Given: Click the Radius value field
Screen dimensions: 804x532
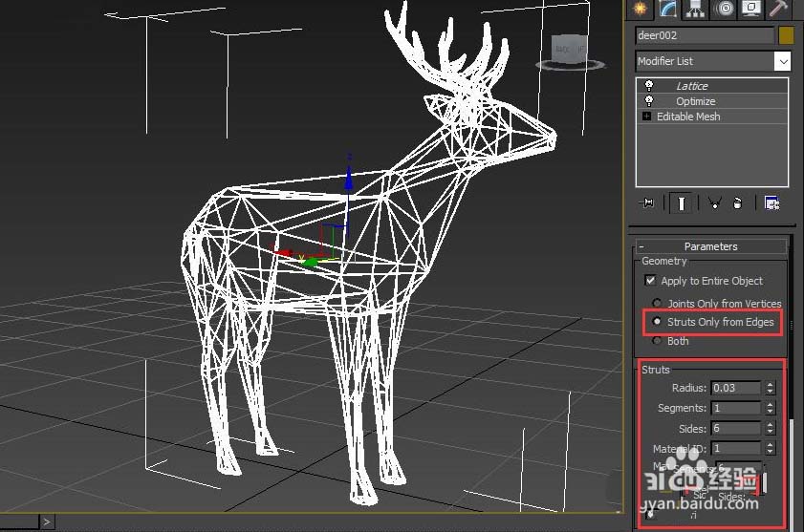Looking at the screenshot, I should click(736, 388).
